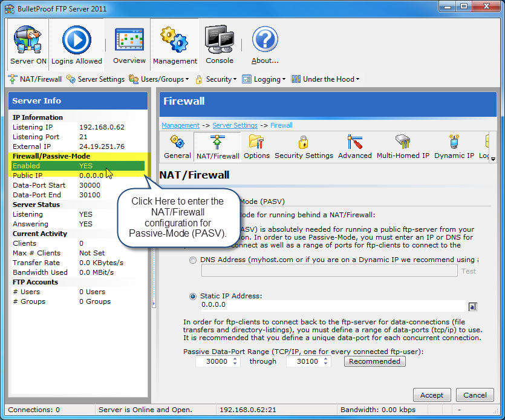Switch to the Multi-Homed IP tab
The height and width of the screenshot is (420, 505).
403,146
